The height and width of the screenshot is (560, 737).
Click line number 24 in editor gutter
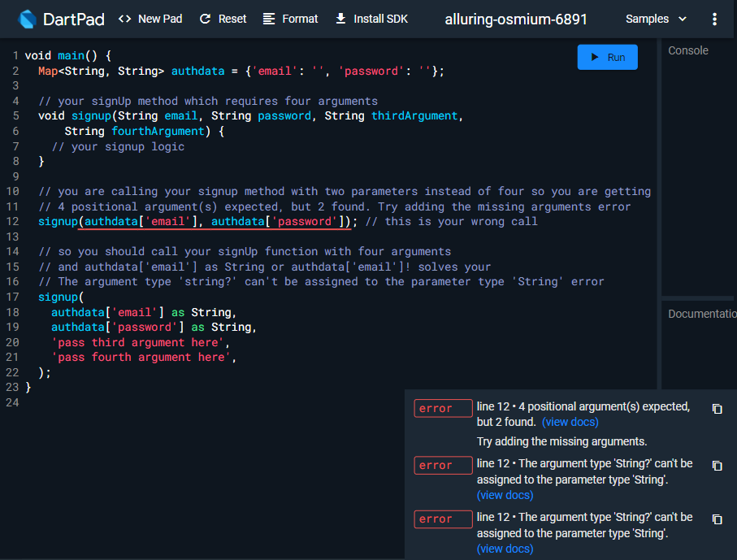click(x=13, y=402)
